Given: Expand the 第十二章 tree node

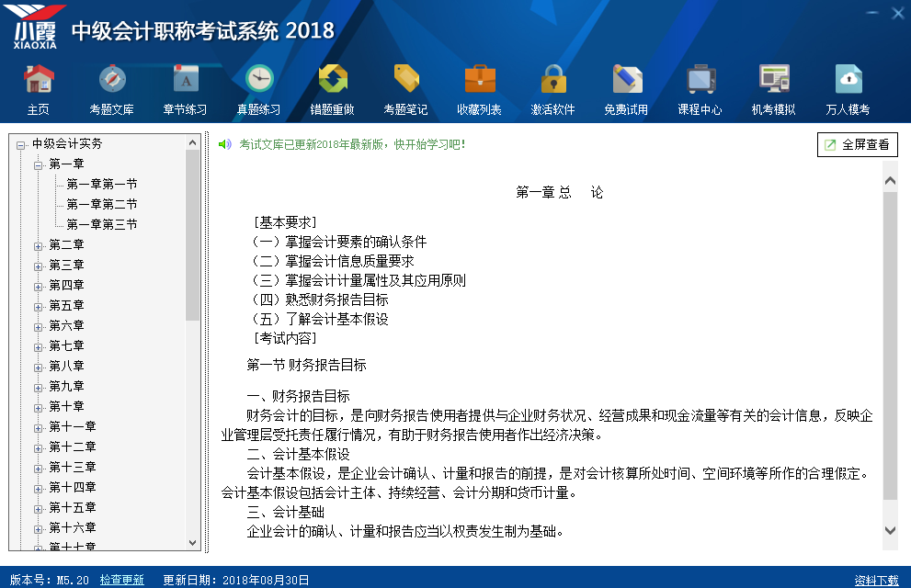Looking at the screenshot, I should click(x=38, y=448).
